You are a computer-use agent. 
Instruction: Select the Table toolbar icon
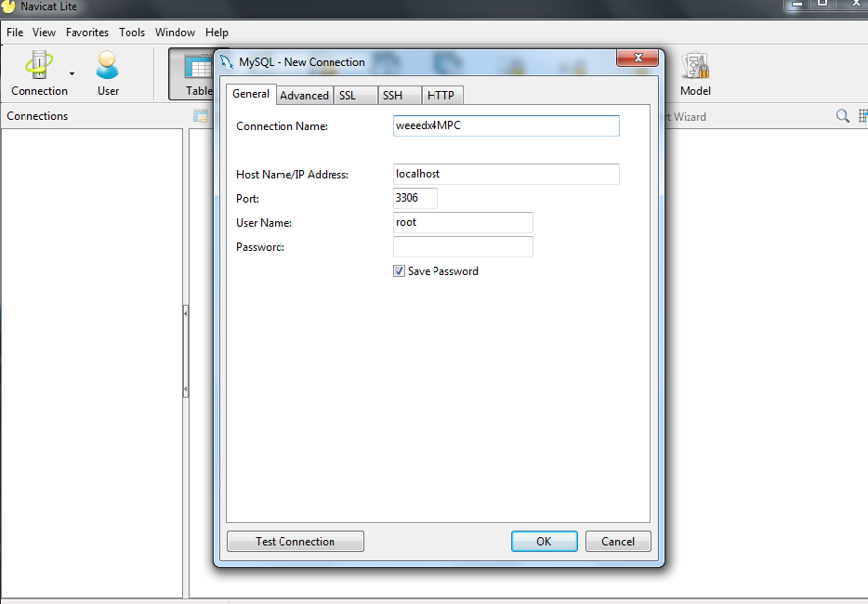pos(192,73)
